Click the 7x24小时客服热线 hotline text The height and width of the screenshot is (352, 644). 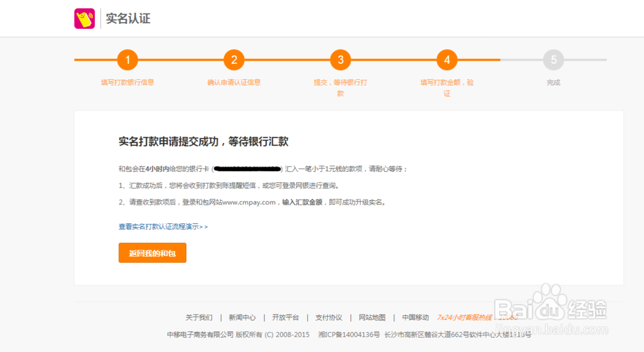[x=477, y=317]
